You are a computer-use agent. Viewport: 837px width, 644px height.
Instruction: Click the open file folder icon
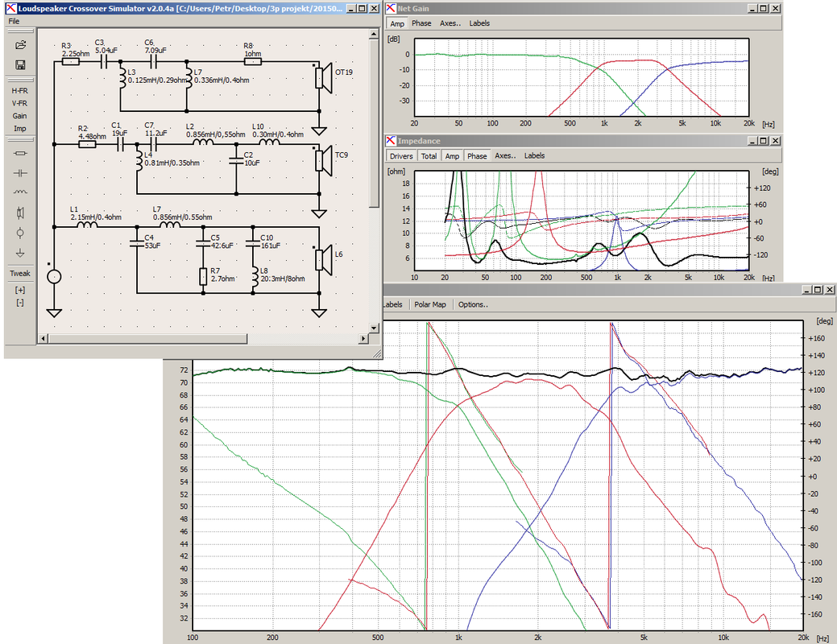[x=20, y=45]
